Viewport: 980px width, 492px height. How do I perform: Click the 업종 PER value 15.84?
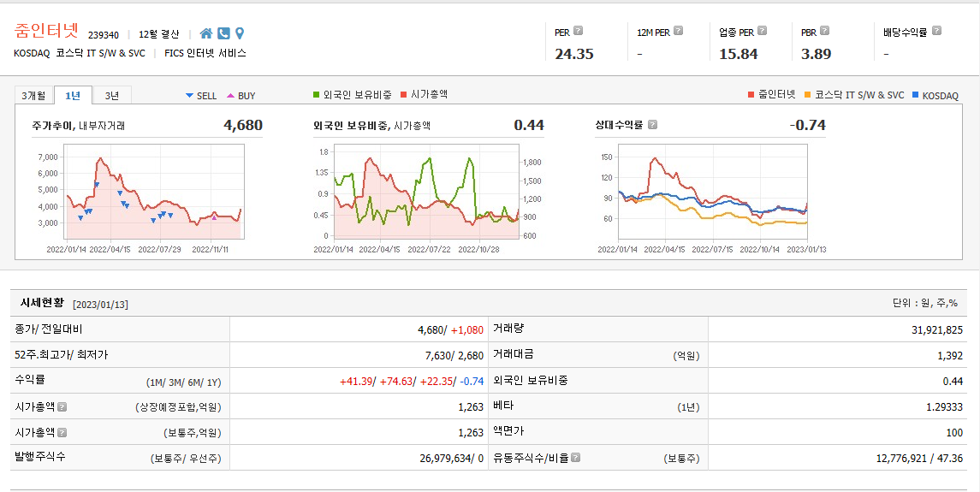pyautogui.click(x=738, y=55)
